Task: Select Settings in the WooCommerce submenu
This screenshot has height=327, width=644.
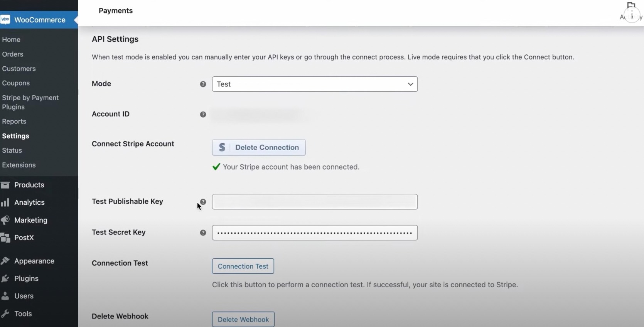Action: (x=15, y=136)
